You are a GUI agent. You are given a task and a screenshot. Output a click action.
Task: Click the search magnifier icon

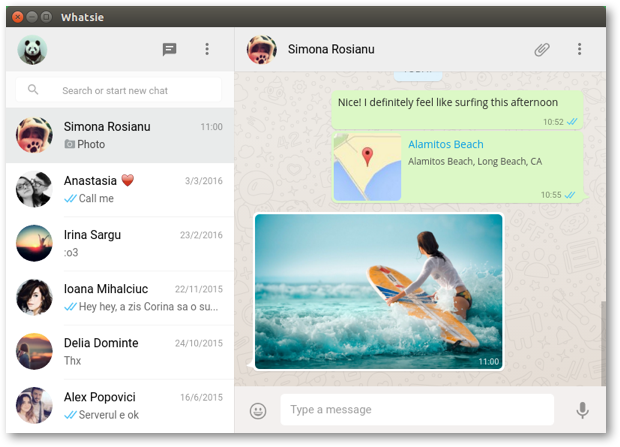(33, 90)
